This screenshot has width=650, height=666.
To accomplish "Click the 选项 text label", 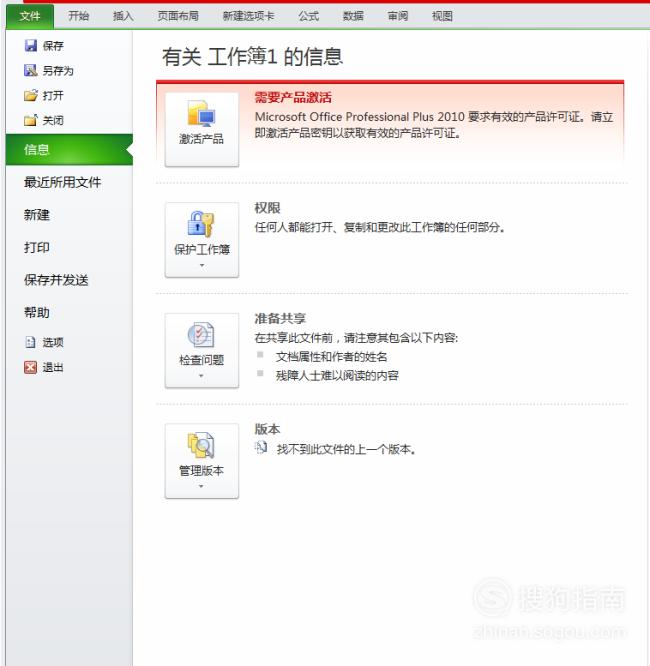I will click(x=53, y=342).
